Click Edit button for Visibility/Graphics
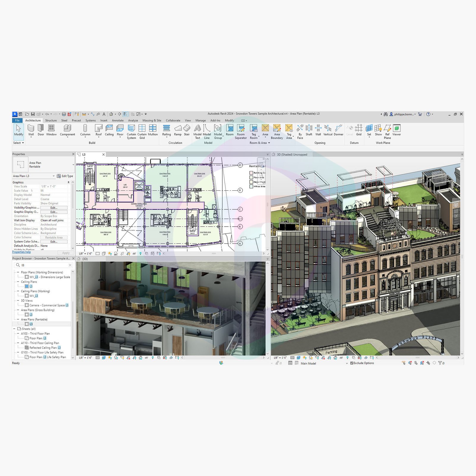 (x=54, y=208)
